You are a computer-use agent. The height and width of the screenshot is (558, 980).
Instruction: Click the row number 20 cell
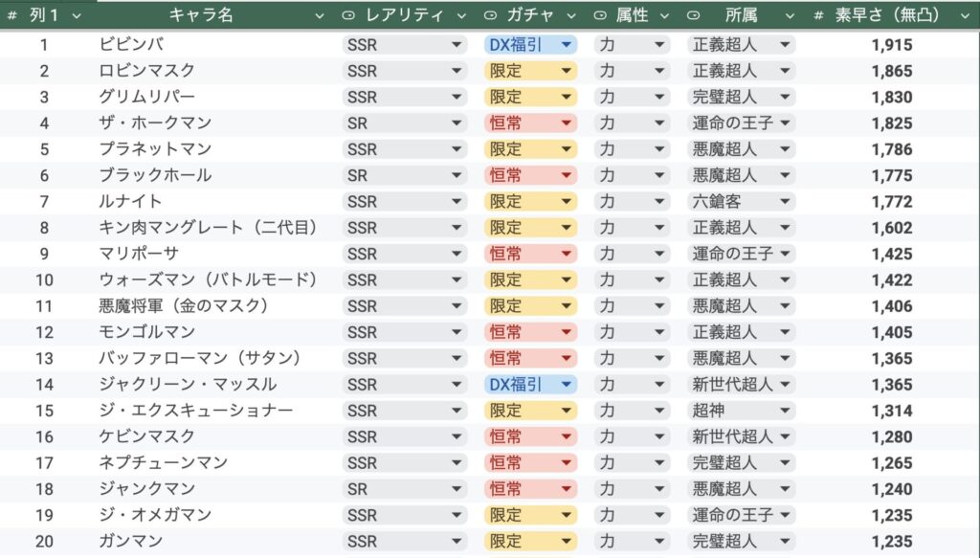(x=44, y=542)
